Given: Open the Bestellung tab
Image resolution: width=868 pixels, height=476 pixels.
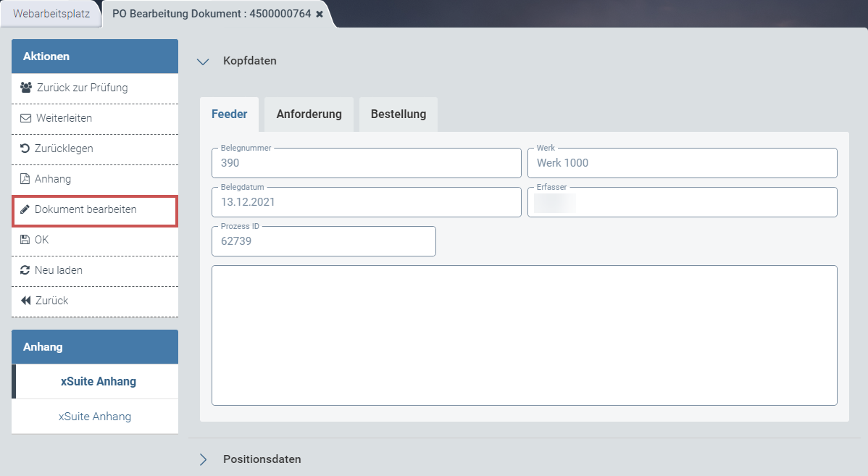Looking at the screenshot, I should pyautogui.click(x=398, y=114).
